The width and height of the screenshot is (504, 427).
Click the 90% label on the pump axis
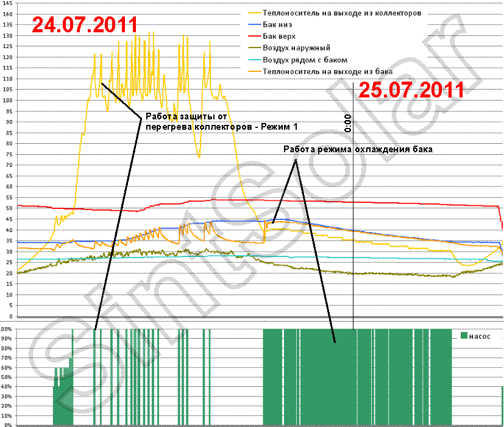tap(7, 339)
